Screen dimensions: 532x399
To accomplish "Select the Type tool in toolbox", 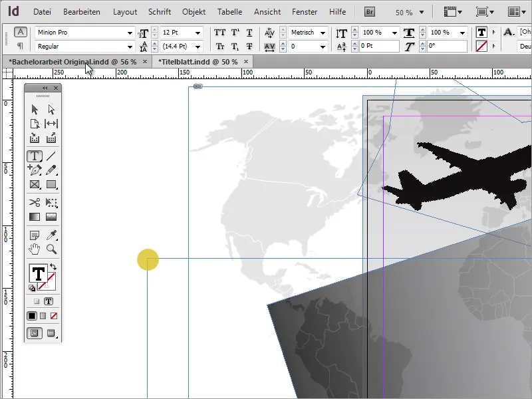I will coord(35,156).
